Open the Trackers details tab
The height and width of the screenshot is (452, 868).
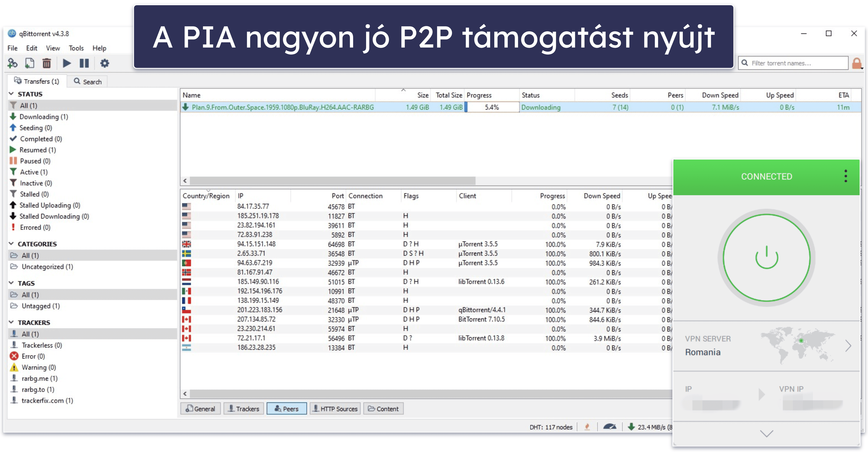pos(244,409)
